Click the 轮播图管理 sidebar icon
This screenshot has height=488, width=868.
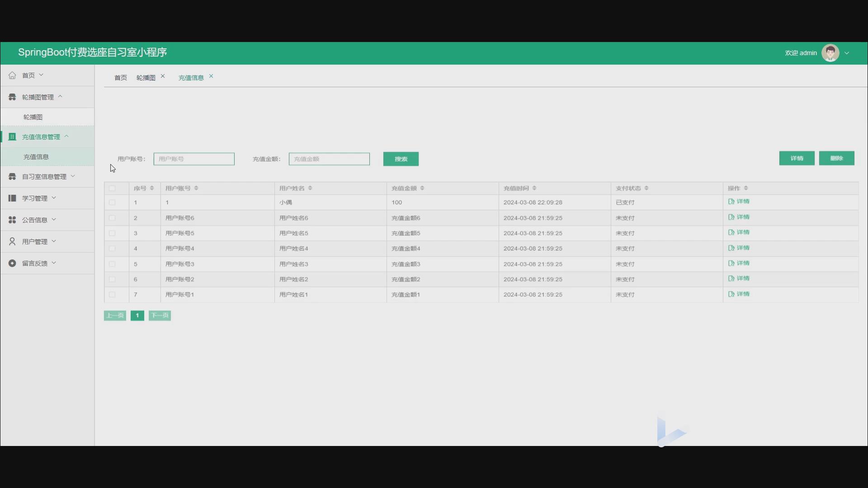12,97
